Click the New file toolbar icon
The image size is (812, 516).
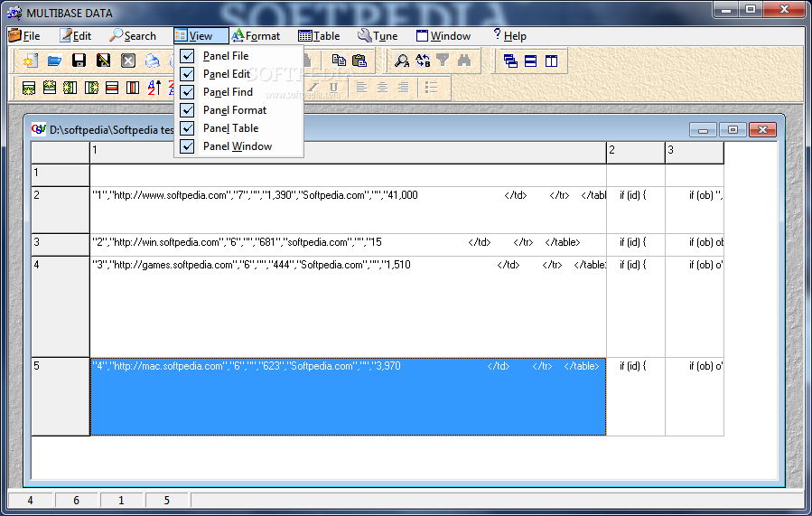(29, 61)
